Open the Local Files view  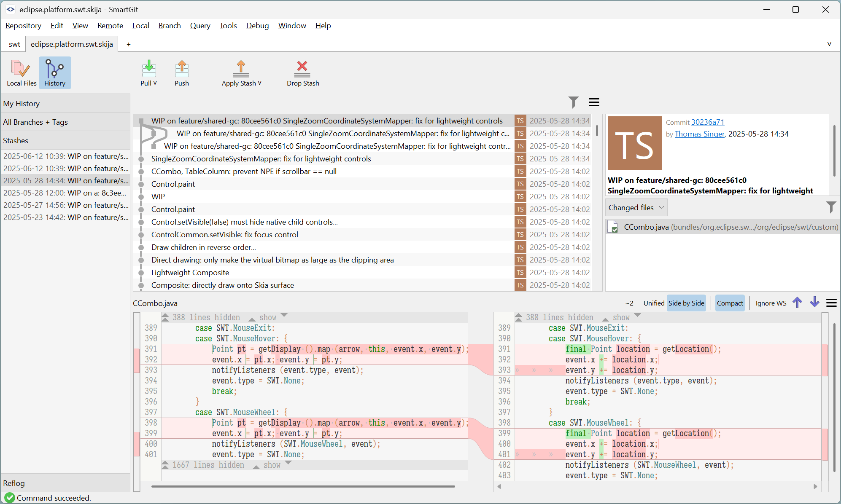[21, 72]
